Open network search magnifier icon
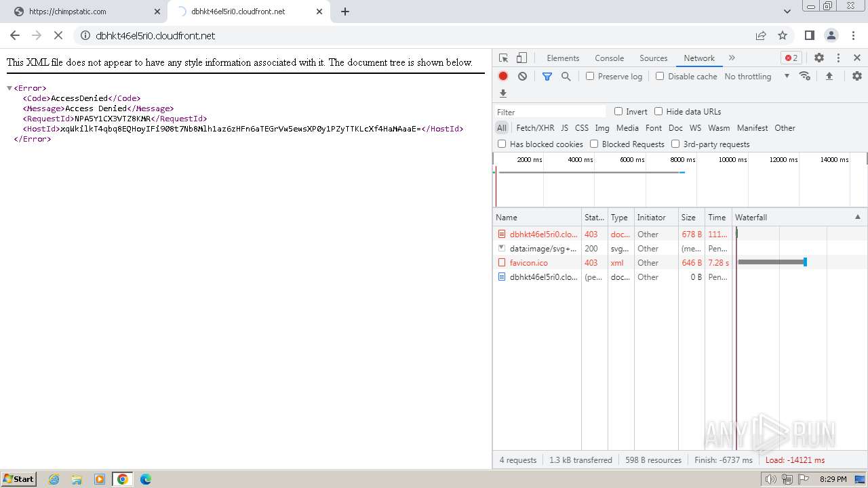The image size is (868, 488). 566,76
